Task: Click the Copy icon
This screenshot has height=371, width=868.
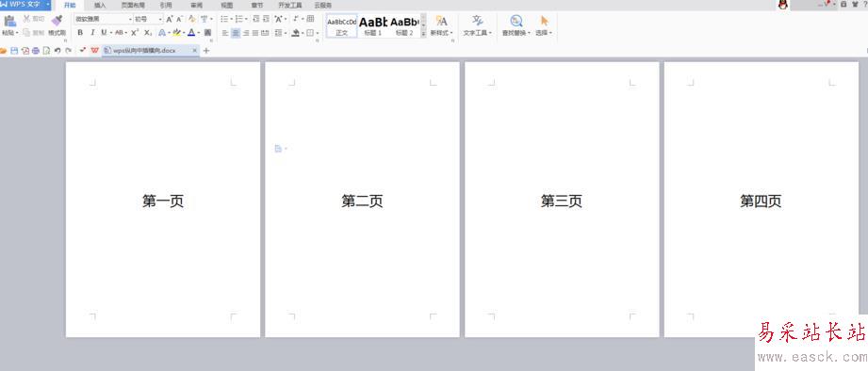Action: click(x=26, y=33)
